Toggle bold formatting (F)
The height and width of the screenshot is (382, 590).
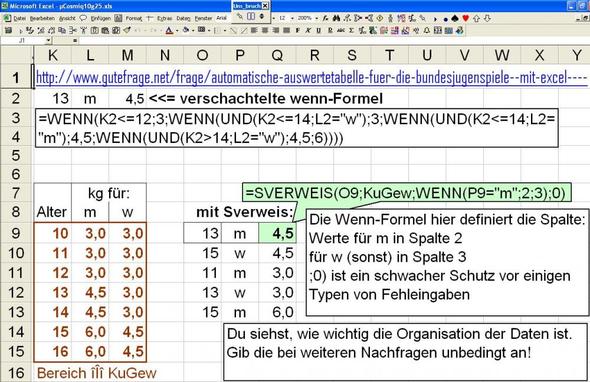[x=297, y=30]
